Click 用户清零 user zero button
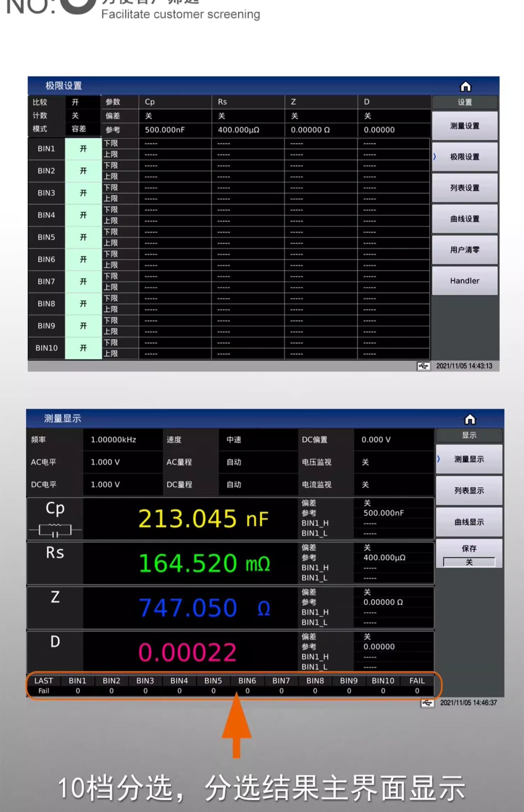The height and width of the screenshot is (812, 524). [x=465, y=250]
